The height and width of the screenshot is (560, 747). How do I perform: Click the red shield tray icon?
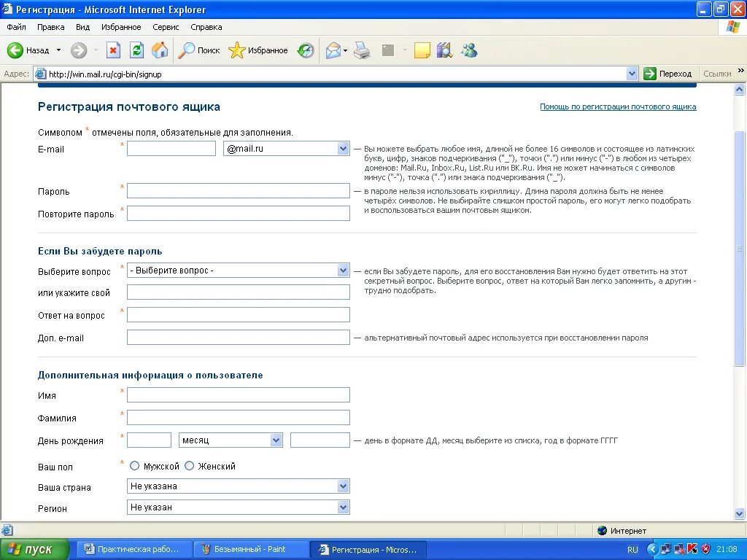tap(705, 549)
